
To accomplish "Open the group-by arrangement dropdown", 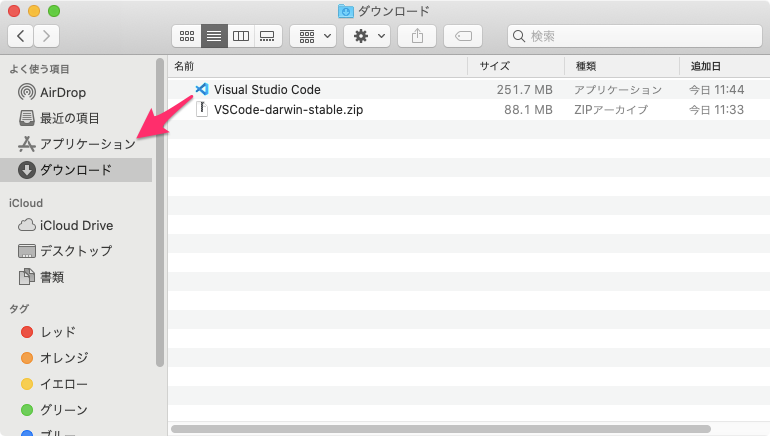I will tap(313, 36).
